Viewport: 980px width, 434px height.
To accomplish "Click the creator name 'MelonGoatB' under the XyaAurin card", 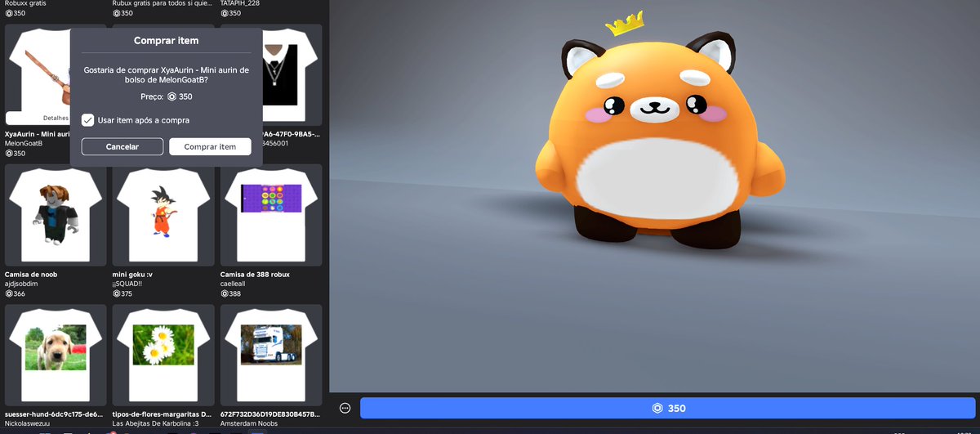I will click(24, 143).
